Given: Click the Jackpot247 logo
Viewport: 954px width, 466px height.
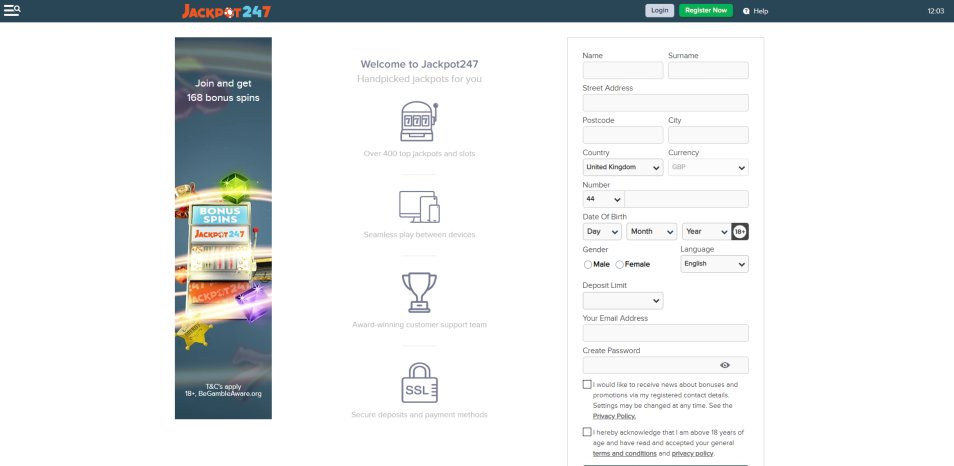Looking at the screenshot, I should [226, 11].
